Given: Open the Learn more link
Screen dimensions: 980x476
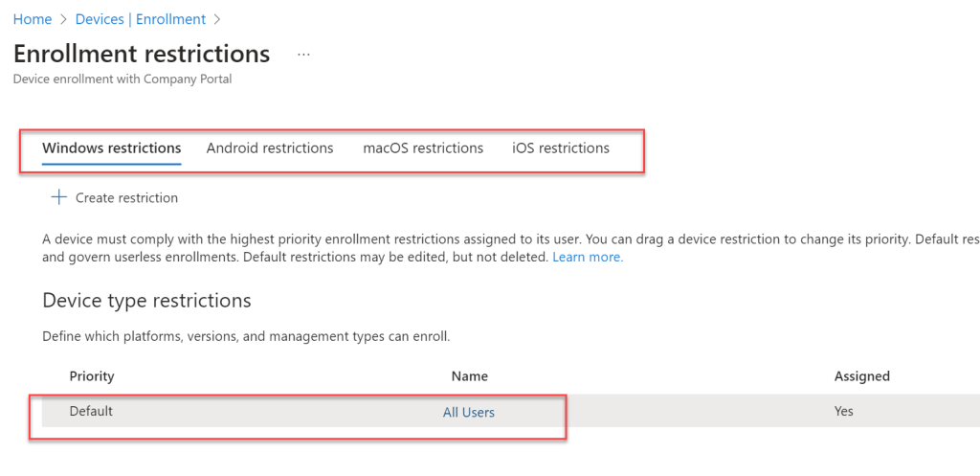Looking at the screenshot, I should [x=588, y=257].
